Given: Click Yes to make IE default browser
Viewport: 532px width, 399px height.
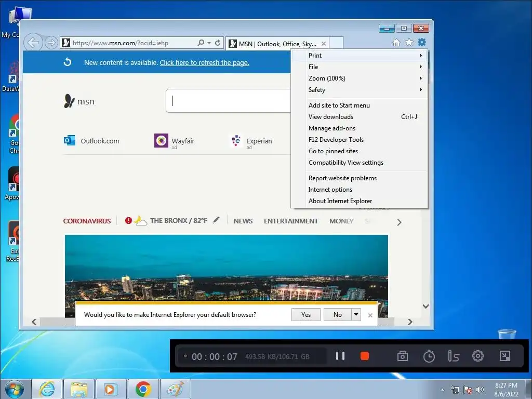Looking at the screenshot, I should (x=305, y=315).
